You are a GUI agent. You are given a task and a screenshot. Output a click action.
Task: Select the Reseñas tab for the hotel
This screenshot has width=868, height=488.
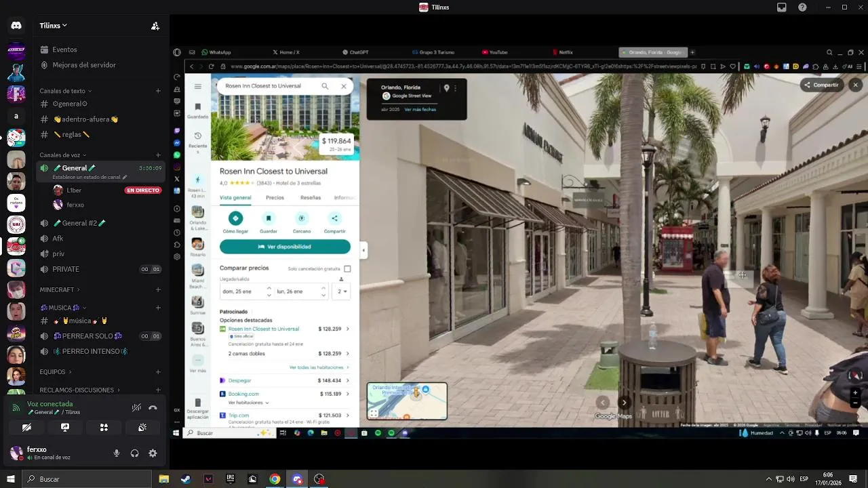[x=311, y=198]
